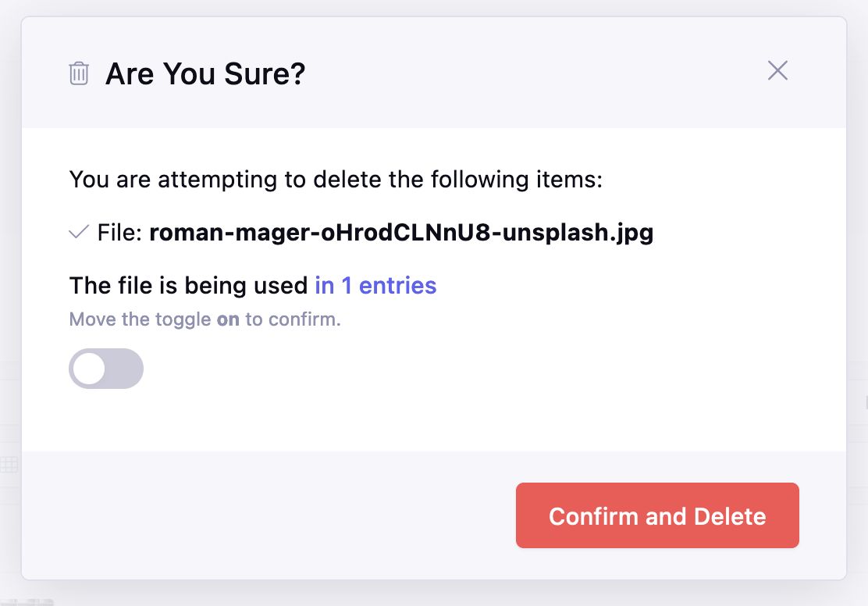Click the trash can icon in header
The height and width of the screenshot is (606, 868).
79,73
